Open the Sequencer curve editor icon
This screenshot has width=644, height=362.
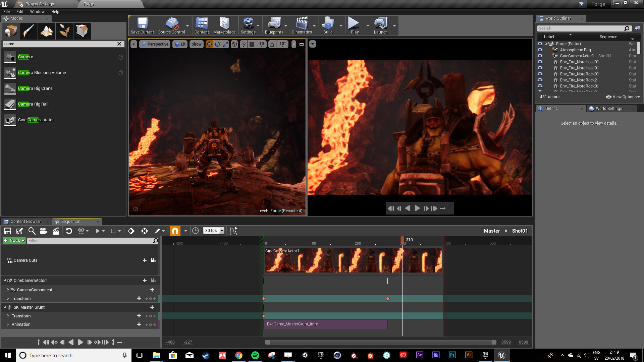tap(233, 231)
